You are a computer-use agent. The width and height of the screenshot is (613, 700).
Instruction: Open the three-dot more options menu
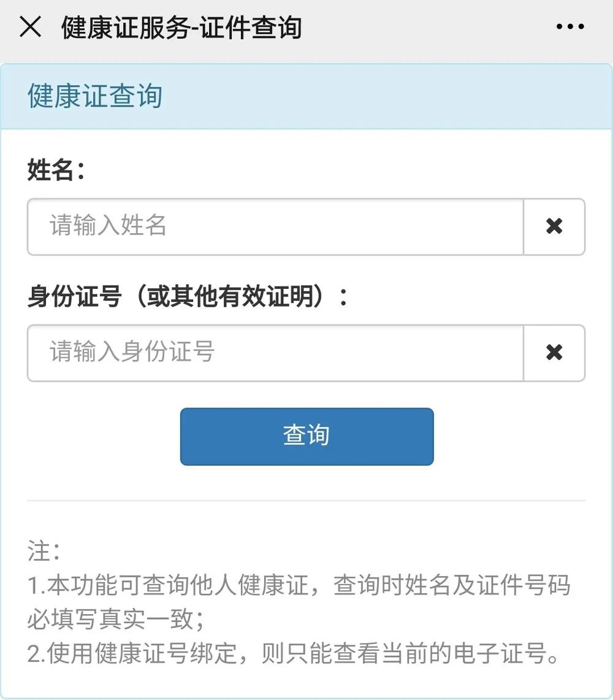click(570, 27)
